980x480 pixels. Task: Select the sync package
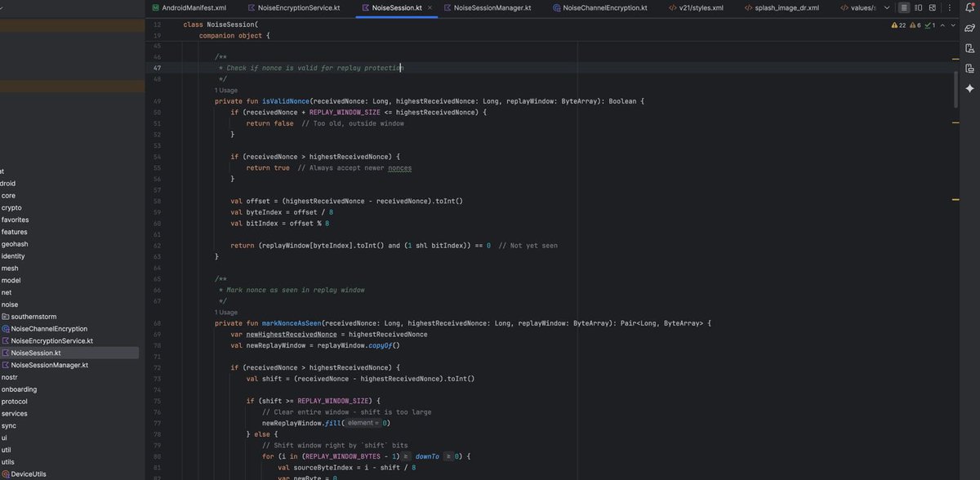9,425
